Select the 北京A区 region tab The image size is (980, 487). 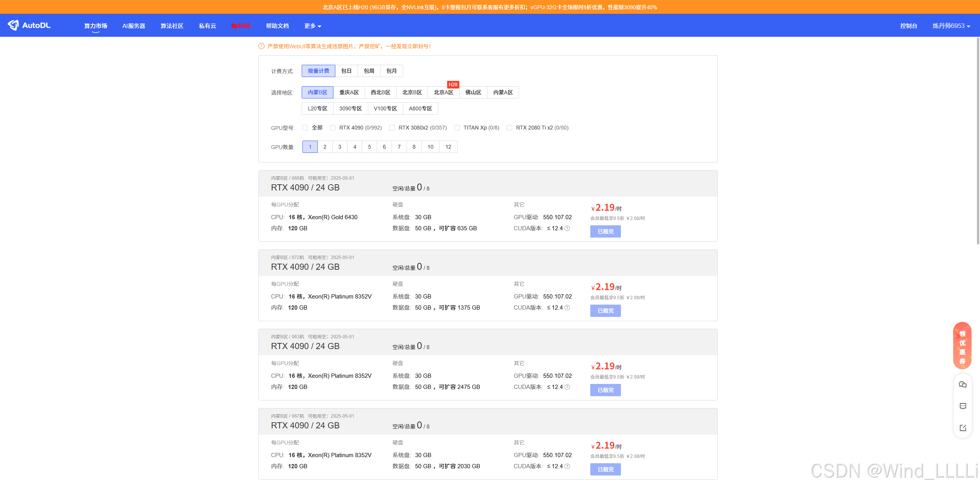(x=443, y=92)
